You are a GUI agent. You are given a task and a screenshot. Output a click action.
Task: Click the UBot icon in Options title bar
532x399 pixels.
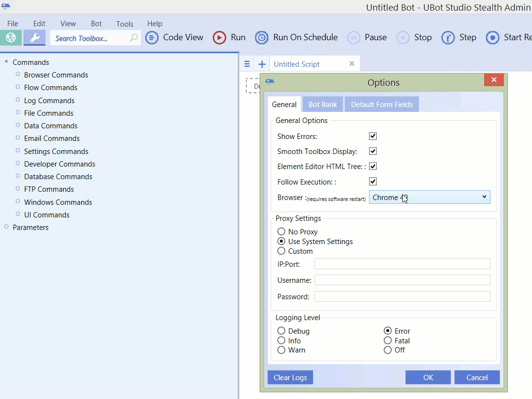click(270, 81)
